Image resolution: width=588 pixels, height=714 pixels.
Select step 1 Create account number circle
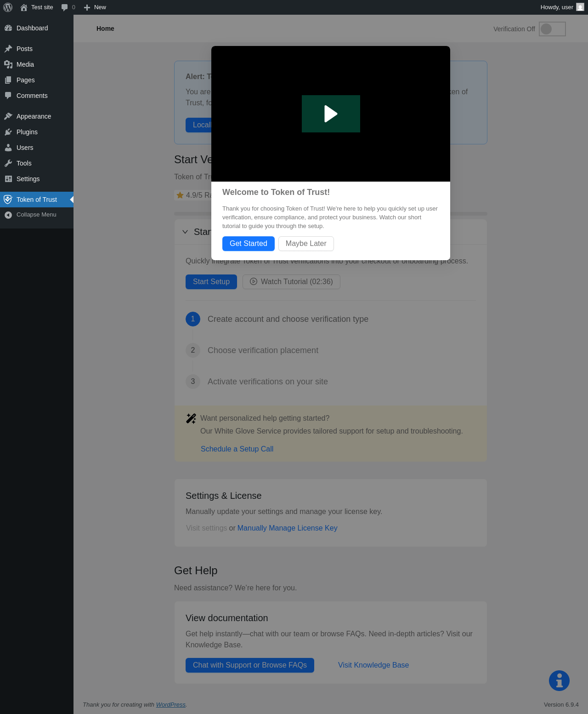(x=193, y=319)
